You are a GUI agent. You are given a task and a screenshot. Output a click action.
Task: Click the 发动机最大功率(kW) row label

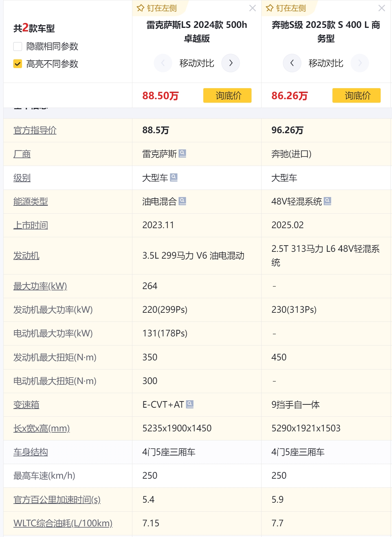(53, 310)
